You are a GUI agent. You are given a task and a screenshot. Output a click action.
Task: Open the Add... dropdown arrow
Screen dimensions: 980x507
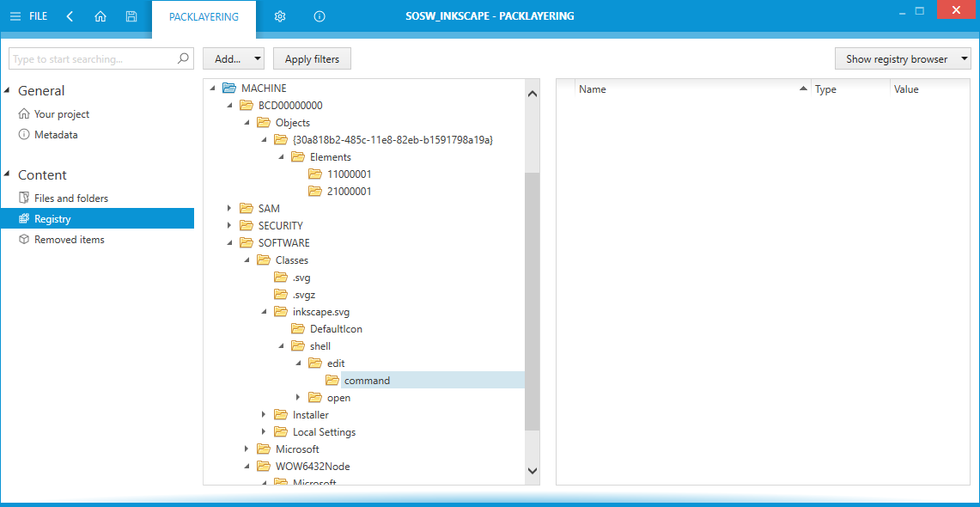[257, 59]
